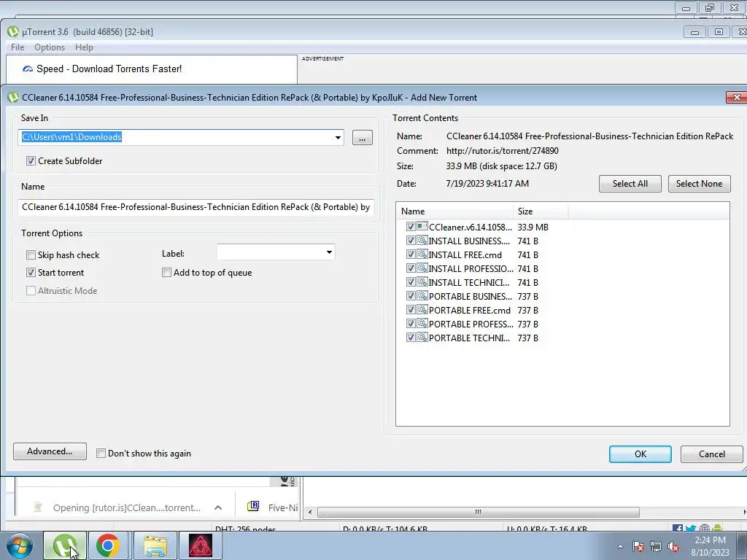Viewport: 747px width, 560px height.
Task: Click the horizontal scrollbar thumb
Action: 479,513
